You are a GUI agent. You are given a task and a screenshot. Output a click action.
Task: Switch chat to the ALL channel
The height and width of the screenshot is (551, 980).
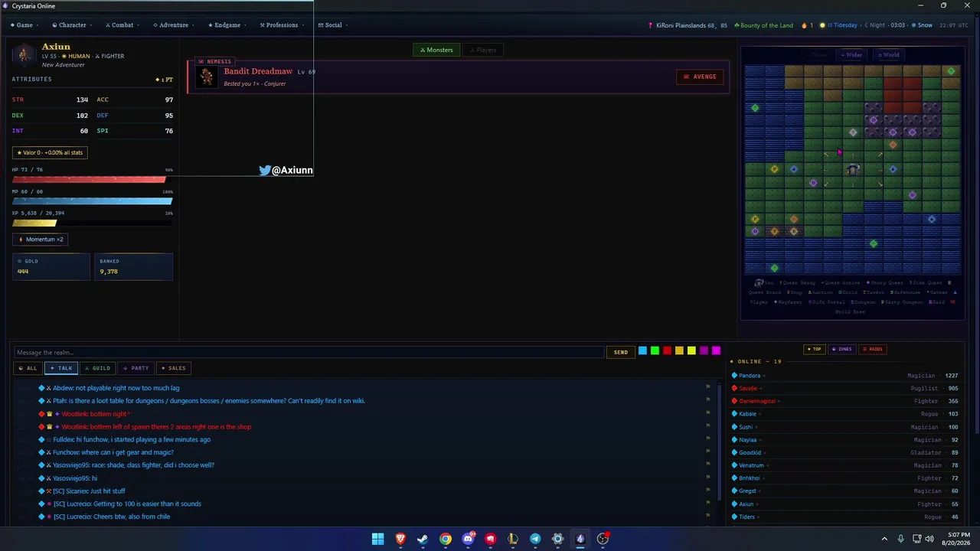(x=28, y=368)
